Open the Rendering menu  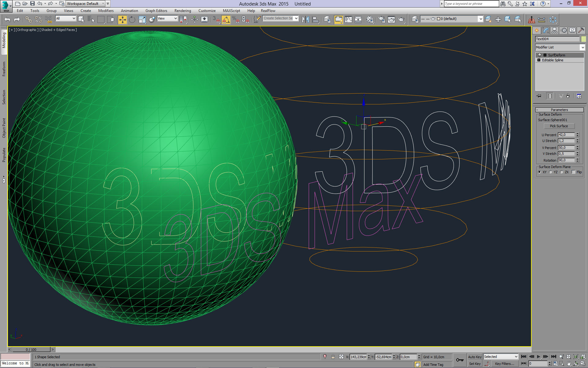pos(183,11)
